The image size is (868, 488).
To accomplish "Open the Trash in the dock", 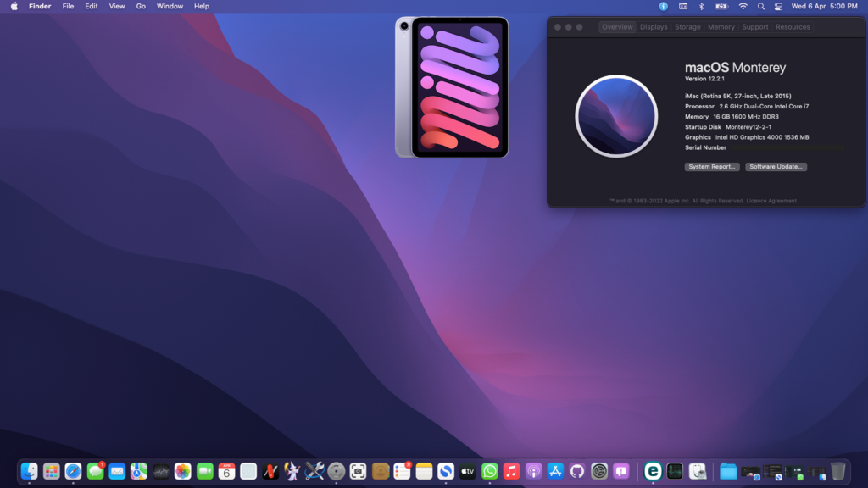I will tap(837, 471).
